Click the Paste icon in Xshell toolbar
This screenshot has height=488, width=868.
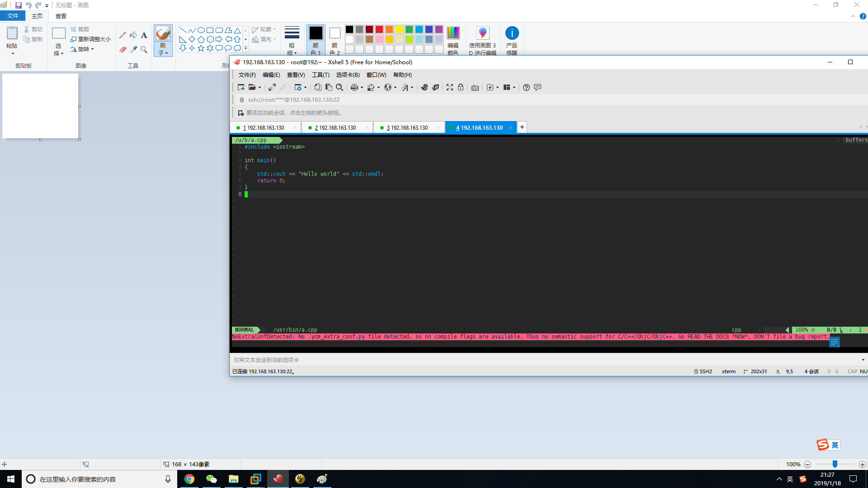(329, 87)
